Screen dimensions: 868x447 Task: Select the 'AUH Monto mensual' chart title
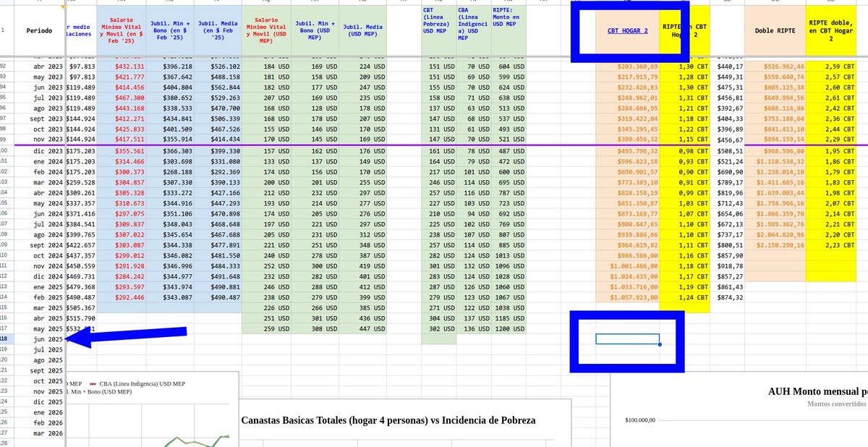click(817, 391)
